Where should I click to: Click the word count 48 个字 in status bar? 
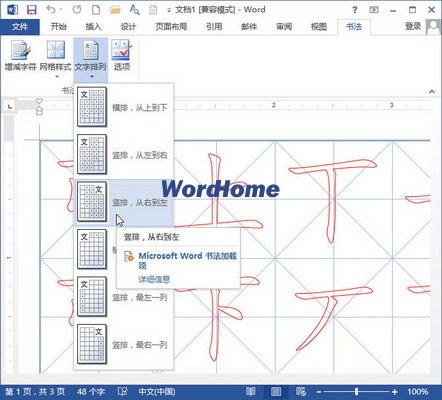tap(91, 392)
